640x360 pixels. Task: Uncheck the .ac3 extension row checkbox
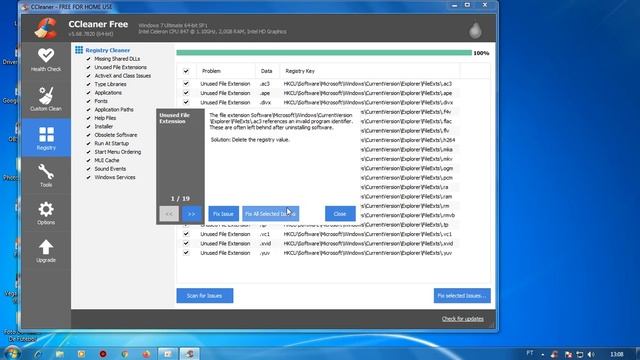186,84
